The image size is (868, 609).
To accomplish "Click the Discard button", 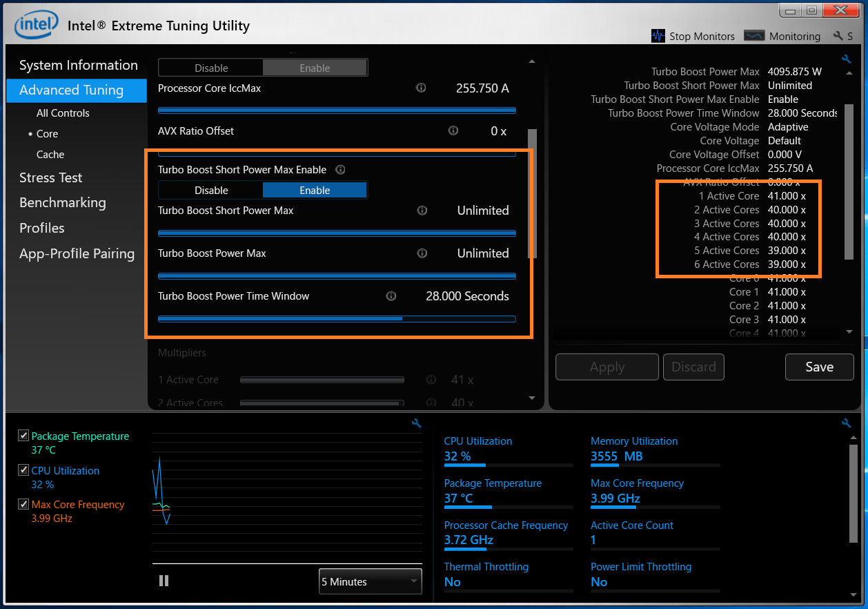I will 694,367.
